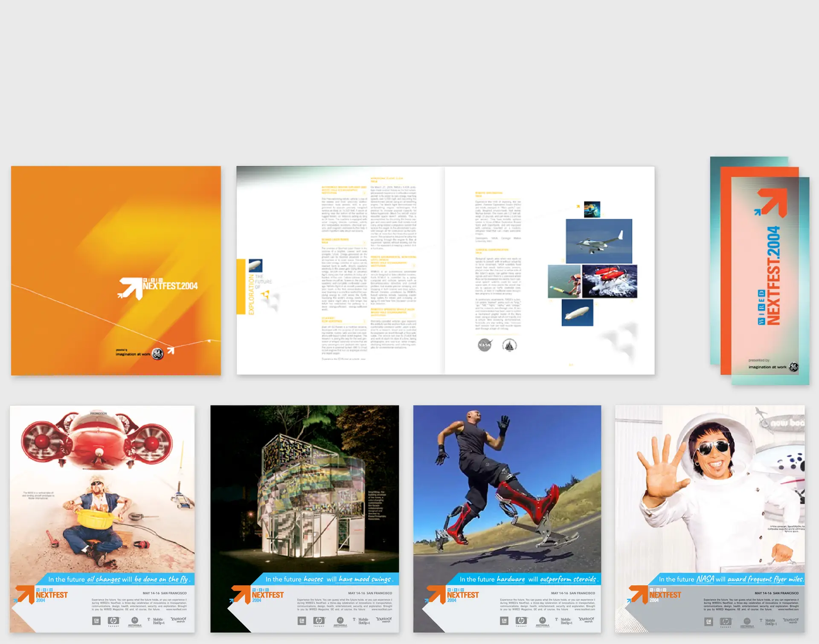The width and height of the screenshot is (819, 644).
Task: Open the flying car oil change poster
Action: (102, 519)
